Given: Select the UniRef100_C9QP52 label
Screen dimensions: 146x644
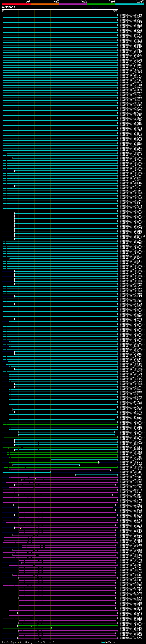Looking at the screenshot, I should [x=131, y=397].
